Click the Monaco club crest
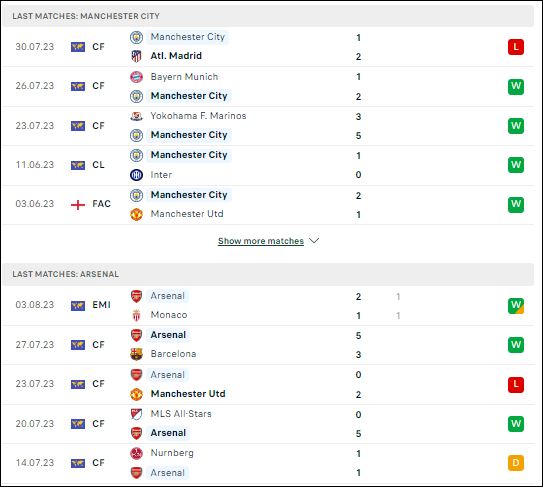 (136, 315)
